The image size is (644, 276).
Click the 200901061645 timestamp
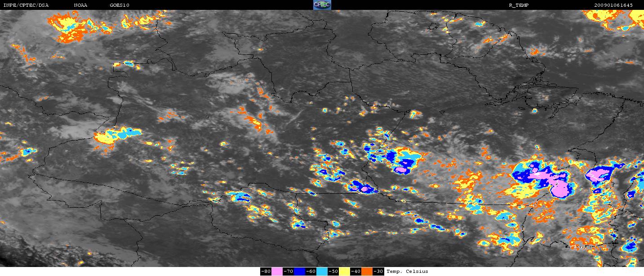tap(613, 5)
